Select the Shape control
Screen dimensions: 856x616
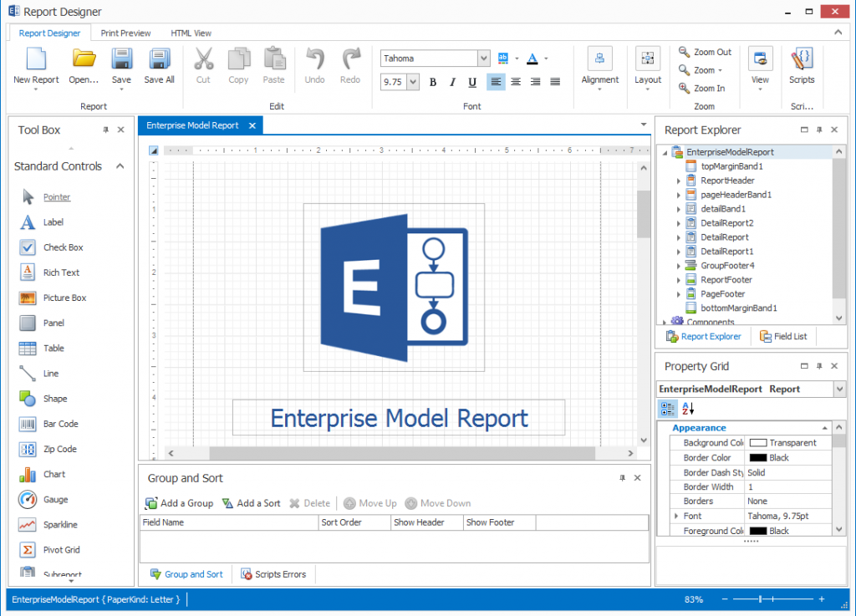click(x=55, y=399)
